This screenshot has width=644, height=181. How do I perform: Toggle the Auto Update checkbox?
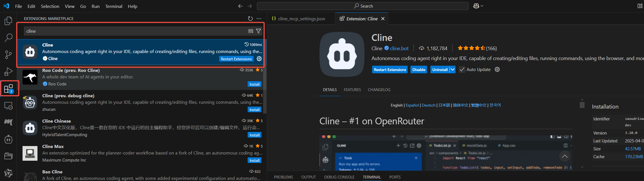(x=462, y=70)
